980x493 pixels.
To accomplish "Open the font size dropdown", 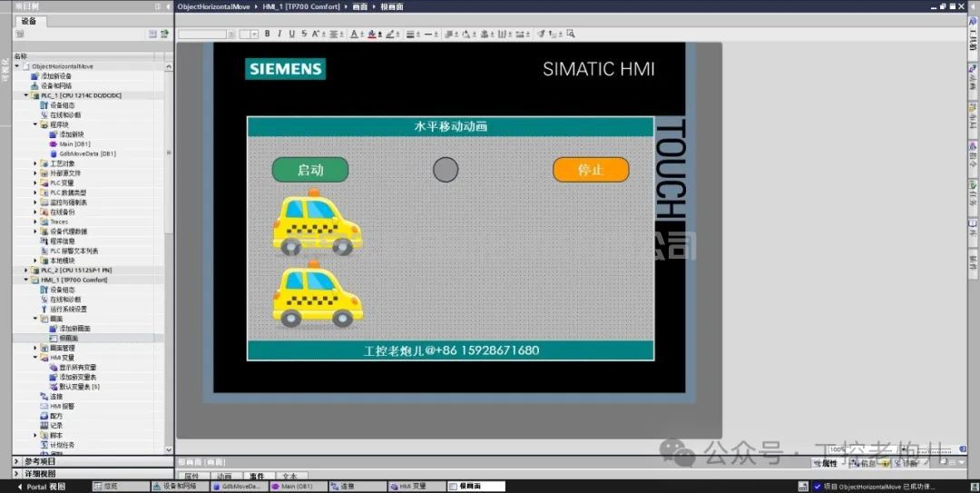I will tap(254, 35).
